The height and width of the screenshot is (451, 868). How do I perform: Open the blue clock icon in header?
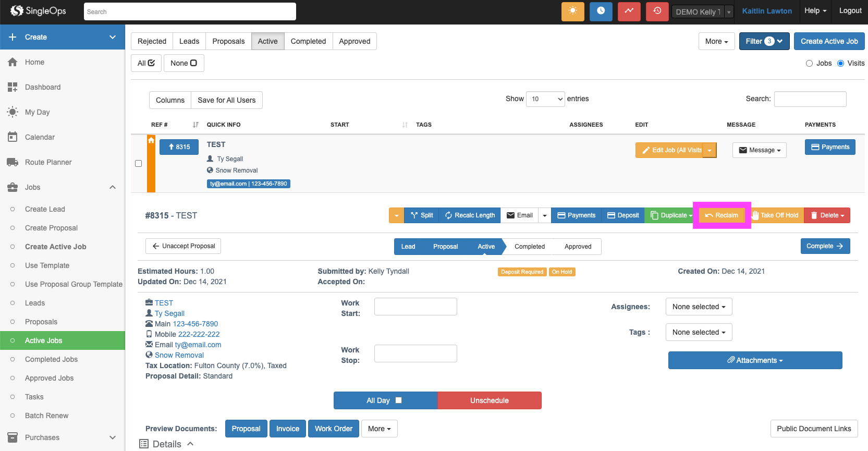(601, 11)
